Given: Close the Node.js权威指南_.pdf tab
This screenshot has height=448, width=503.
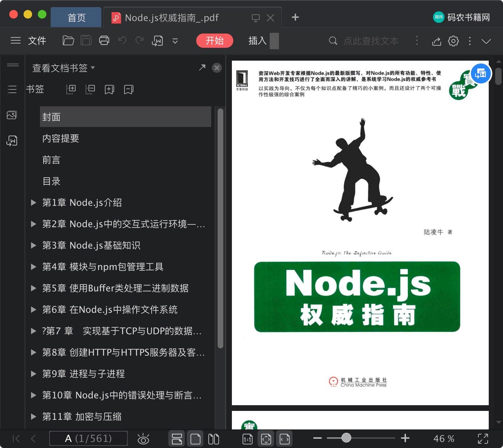Looking at the screenshot, I should tap(270, 18).
